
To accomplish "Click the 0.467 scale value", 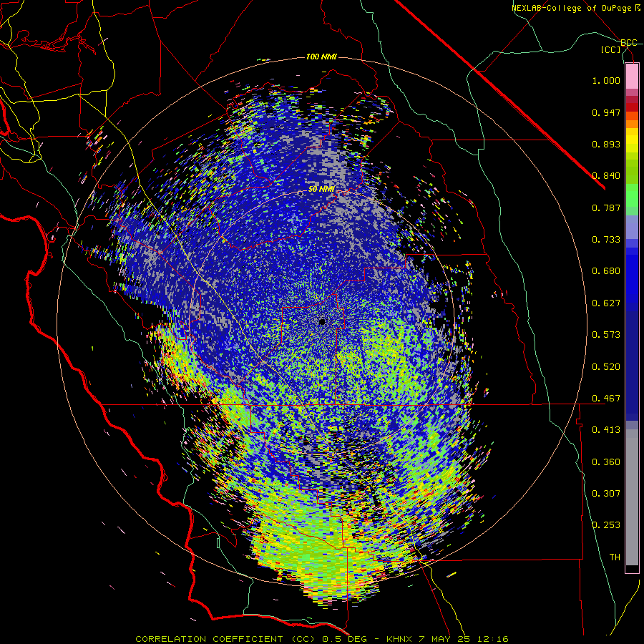I will click(606, 399).
